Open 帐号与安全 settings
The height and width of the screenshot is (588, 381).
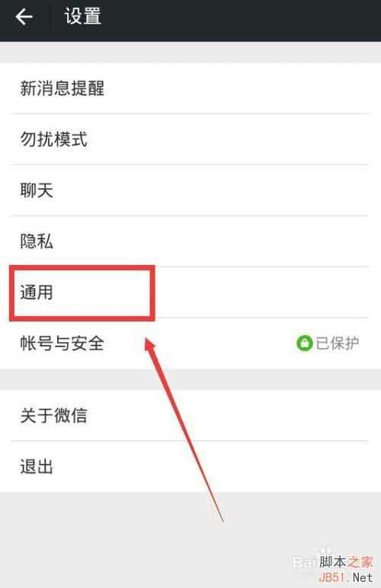(190, 343)
